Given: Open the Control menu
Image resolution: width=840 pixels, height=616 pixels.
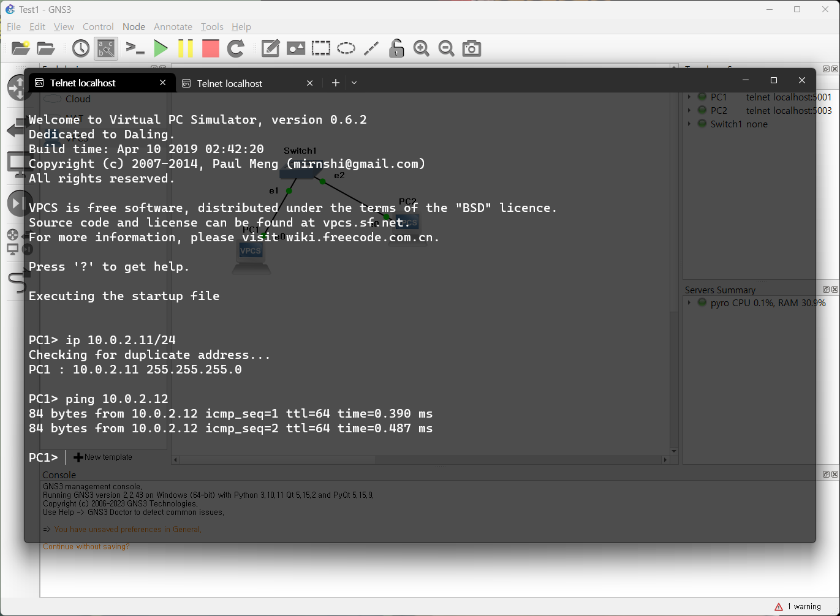Looking at the screenshot, I should 98,26.
